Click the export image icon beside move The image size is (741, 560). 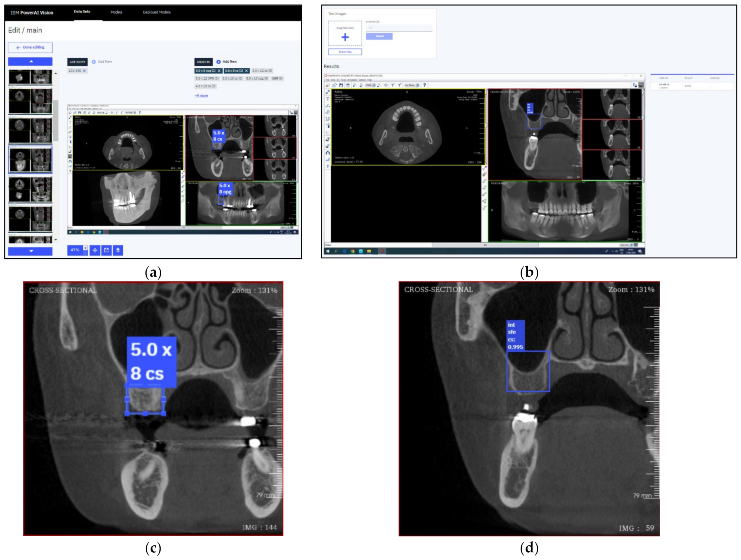(106, 250)
